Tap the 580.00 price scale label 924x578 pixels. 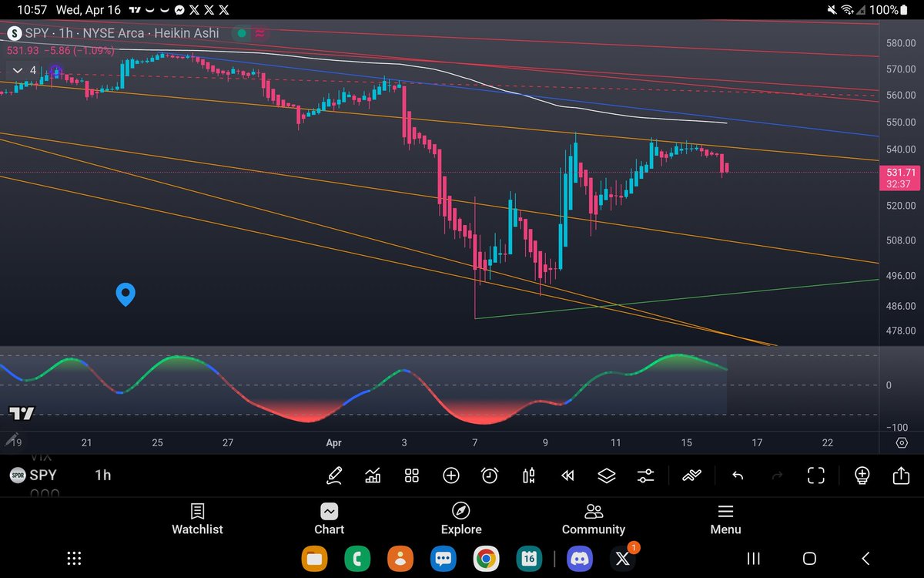point(900,43)
